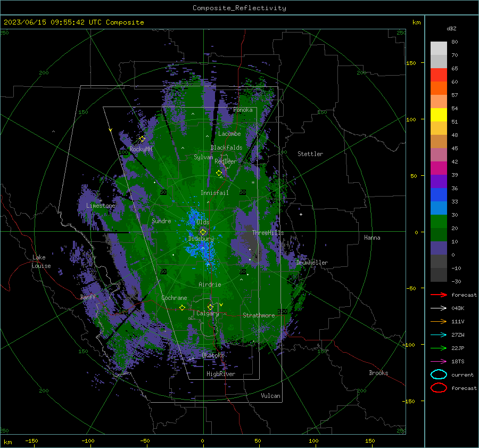Click the dBZ legend heading
This screenshot has height=448, width=479.
coord(451,28)
